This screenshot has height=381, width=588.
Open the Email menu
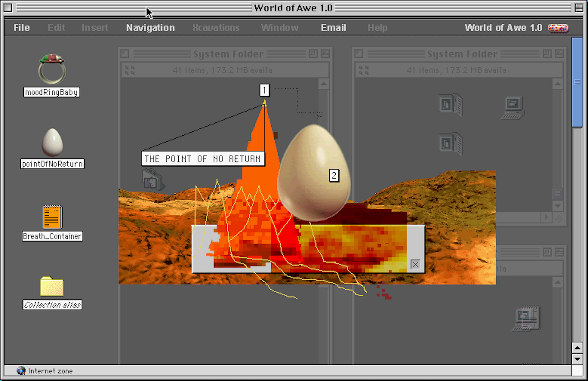pos(333,28)
